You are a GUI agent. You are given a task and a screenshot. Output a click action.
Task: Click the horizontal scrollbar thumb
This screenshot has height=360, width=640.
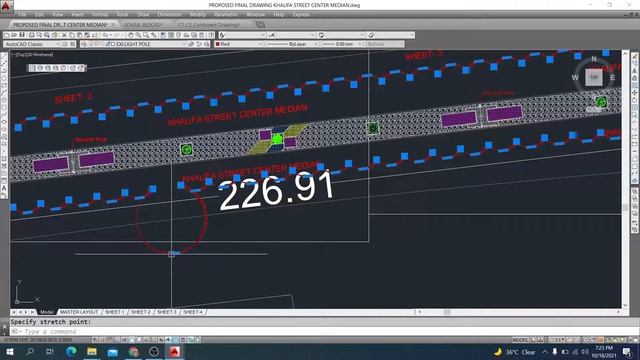pyautogui.click(x=447, y=312)
